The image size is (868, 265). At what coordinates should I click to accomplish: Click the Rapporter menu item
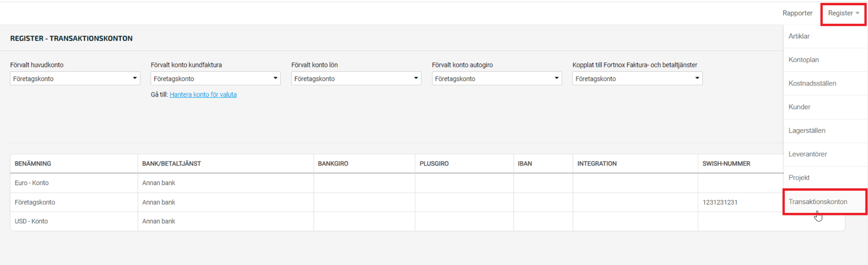pos(797,13)
